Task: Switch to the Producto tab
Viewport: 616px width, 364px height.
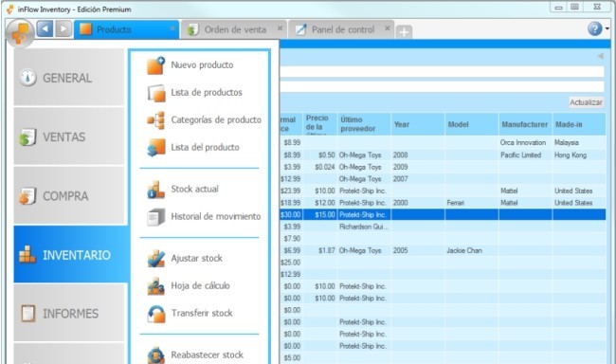Action: 126,29
